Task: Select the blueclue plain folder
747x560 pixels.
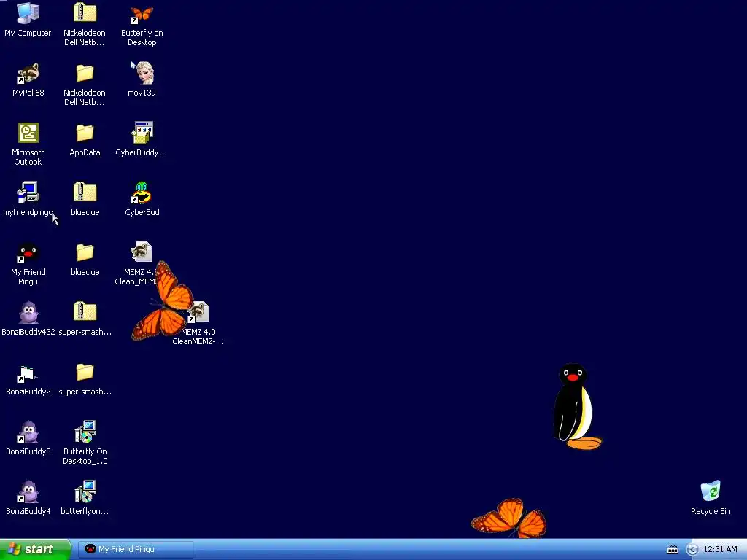Action: [85, 252]
